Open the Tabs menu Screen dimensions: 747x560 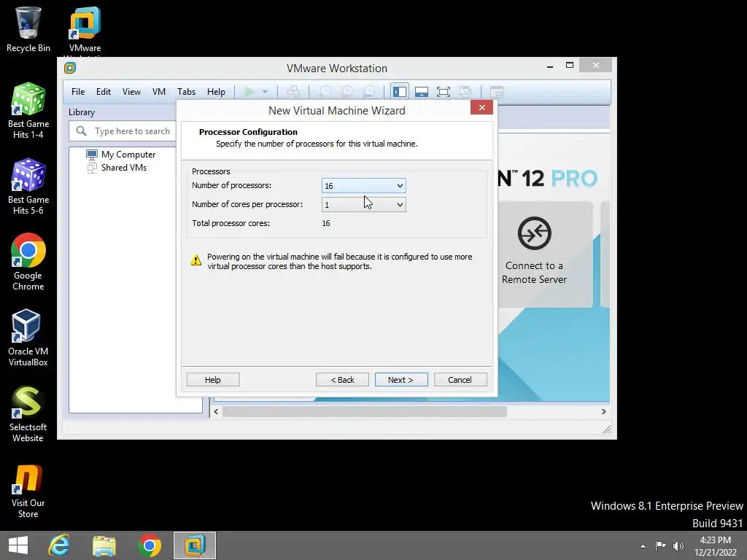[186, 91]
